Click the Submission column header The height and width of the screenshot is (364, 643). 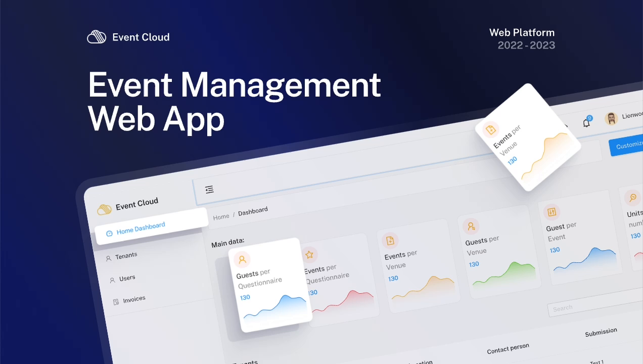tap(601, 332)
